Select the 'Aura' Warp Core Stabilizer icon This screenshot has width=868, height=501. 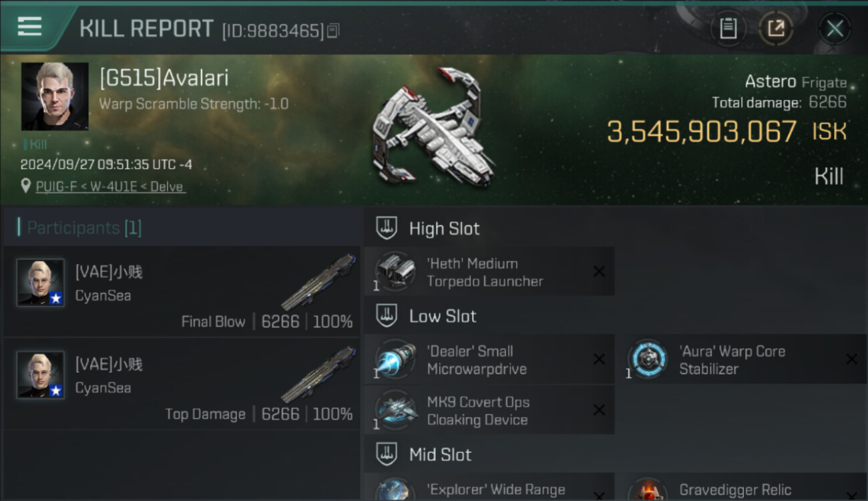648,359
